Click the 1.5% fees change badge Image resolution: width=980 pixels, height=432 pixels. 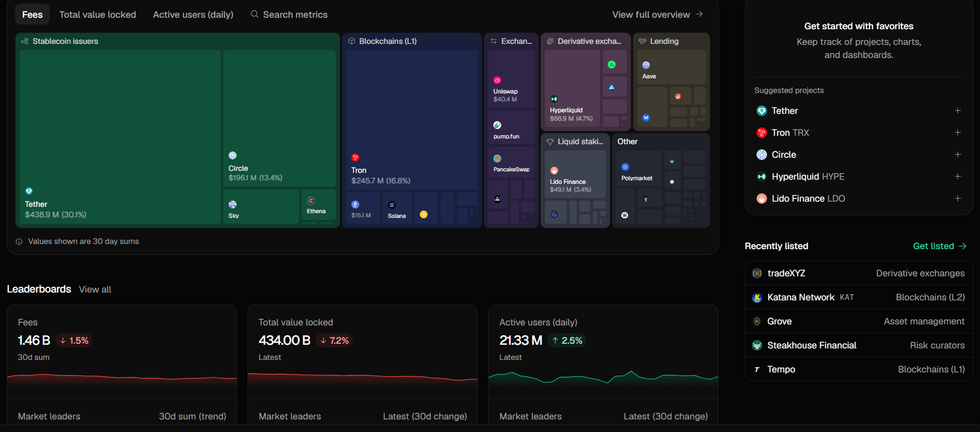point(74,341)
